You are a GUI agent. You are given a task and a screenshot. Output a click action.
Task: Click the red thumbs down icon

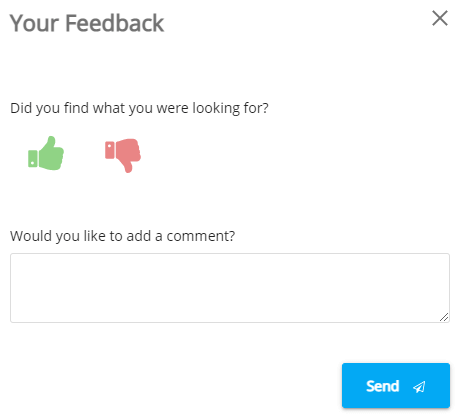(x=123, y=155)
